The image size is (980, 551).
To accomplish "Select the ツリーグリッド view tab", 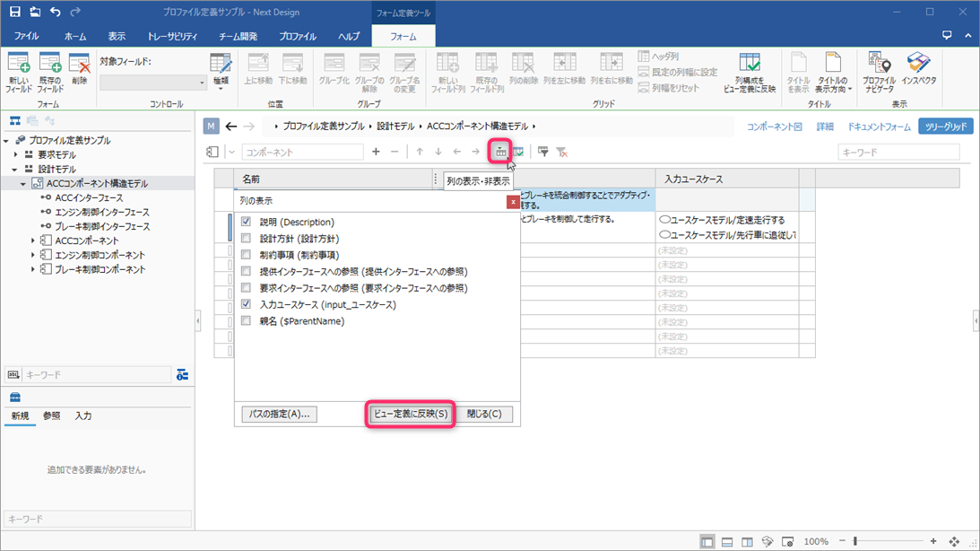I will click(944, 127).
